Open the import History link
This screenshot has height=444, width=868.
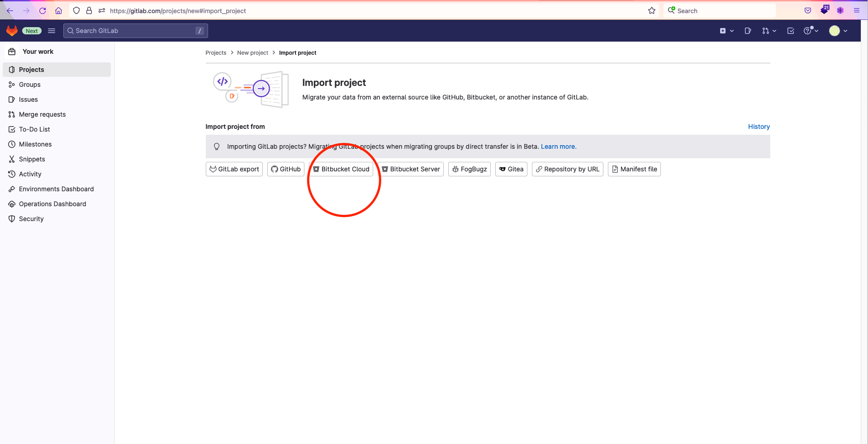[759, 127]
